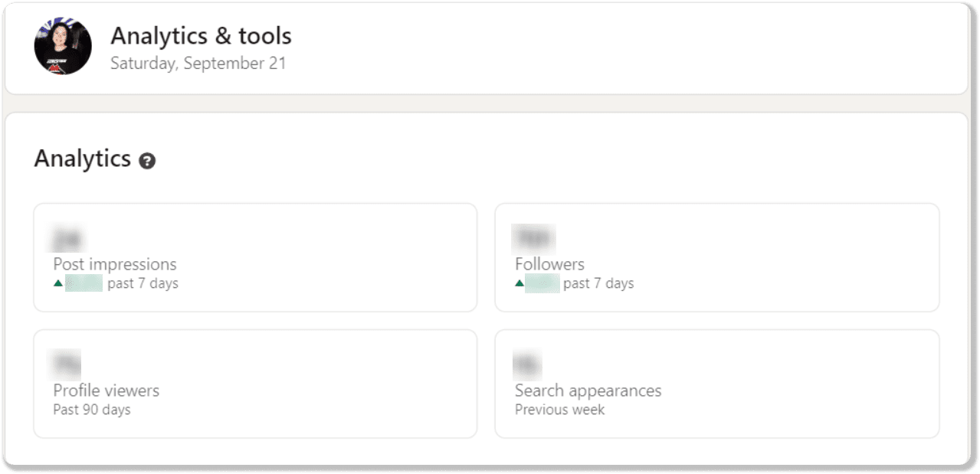Open the Search appearances link
Screen dimensions: 980x474
click(x=588, y=391)
